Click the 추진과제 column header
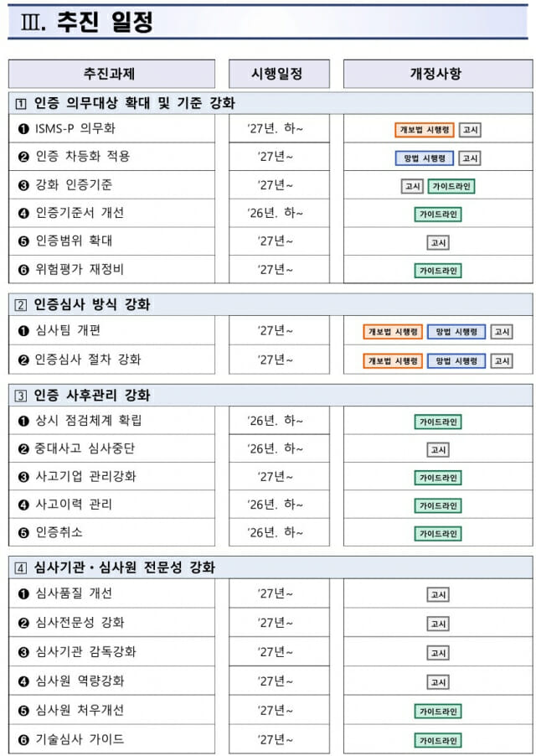Image resolution: width=536 pixels, height=756 pixels. pos(111,74)
